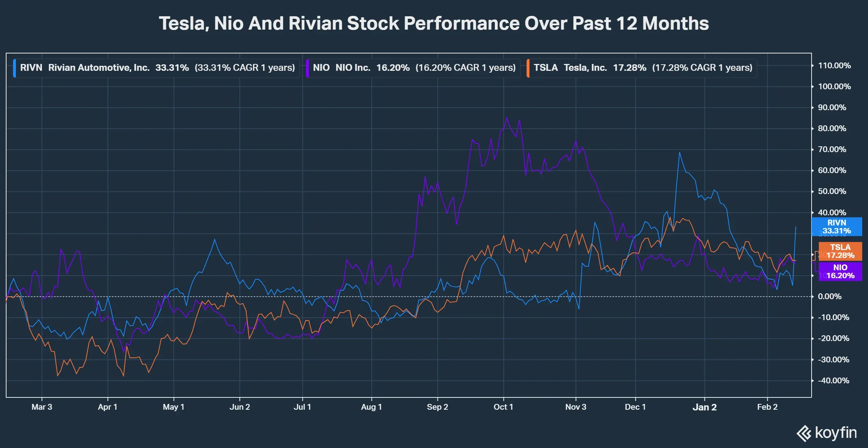The height and width of the screenshot is (448, 868).
Task: Click the 110.00% y-axis label
Action: point(834,66)
